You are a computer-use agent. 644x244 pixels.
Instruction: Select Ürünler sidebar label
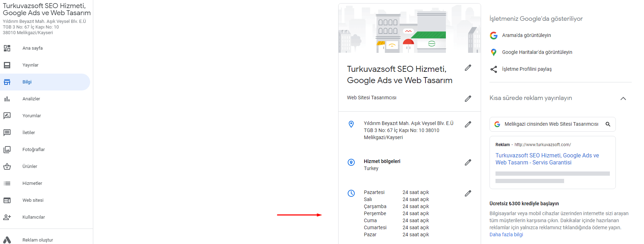[x=30, y=167]
